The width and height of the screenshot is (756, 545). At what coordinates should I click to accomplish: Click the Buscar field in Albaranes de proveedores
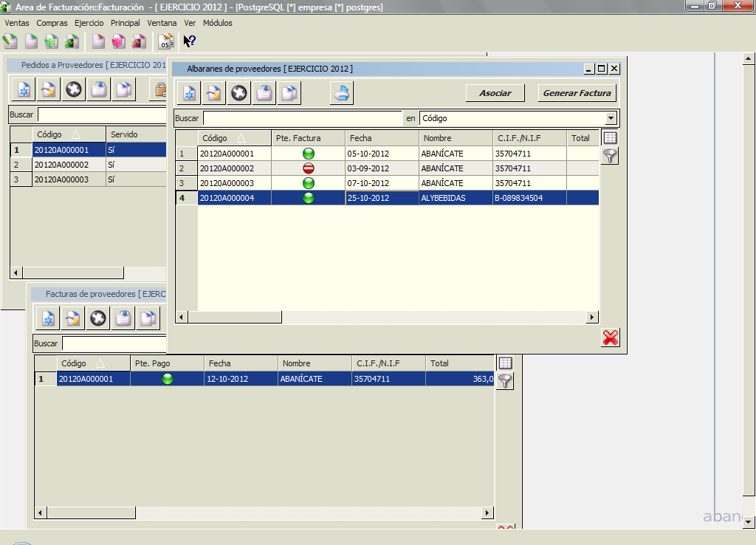coord(303,118)
